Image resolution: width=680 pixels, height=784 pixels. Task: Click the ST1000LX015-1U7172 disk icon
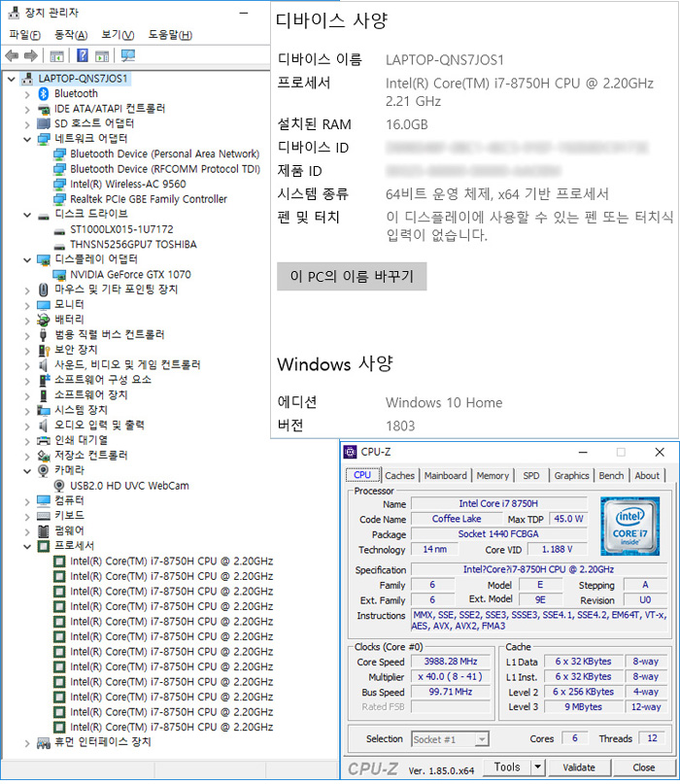[59, 230]
